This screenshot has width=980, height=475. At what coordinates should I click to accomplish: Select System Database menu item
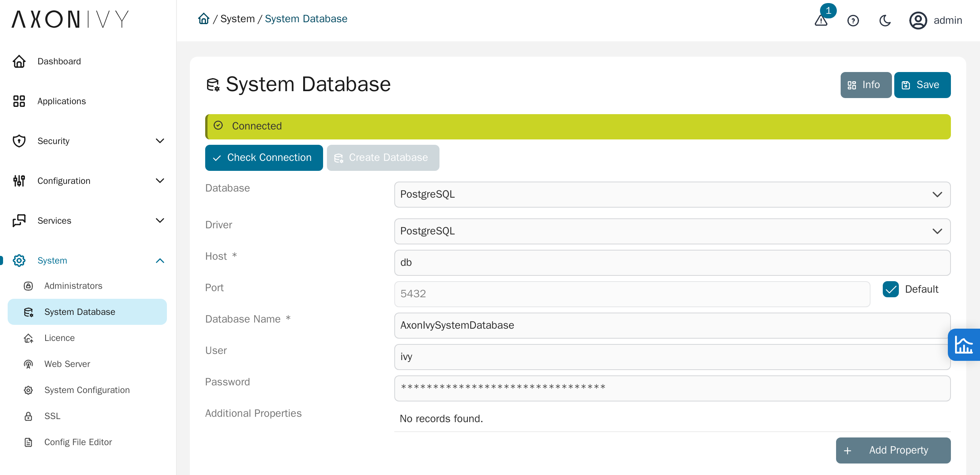click(87, 312)
